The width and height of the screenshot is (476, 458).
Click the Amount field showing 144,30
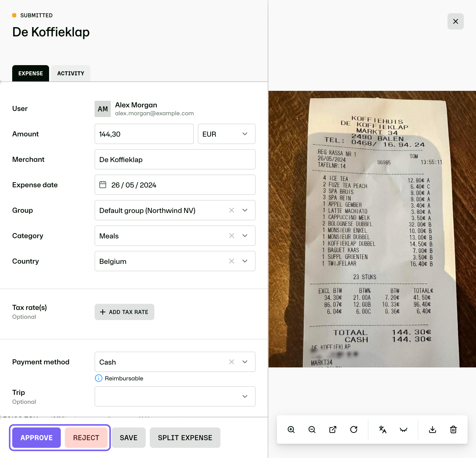point(144,134)
